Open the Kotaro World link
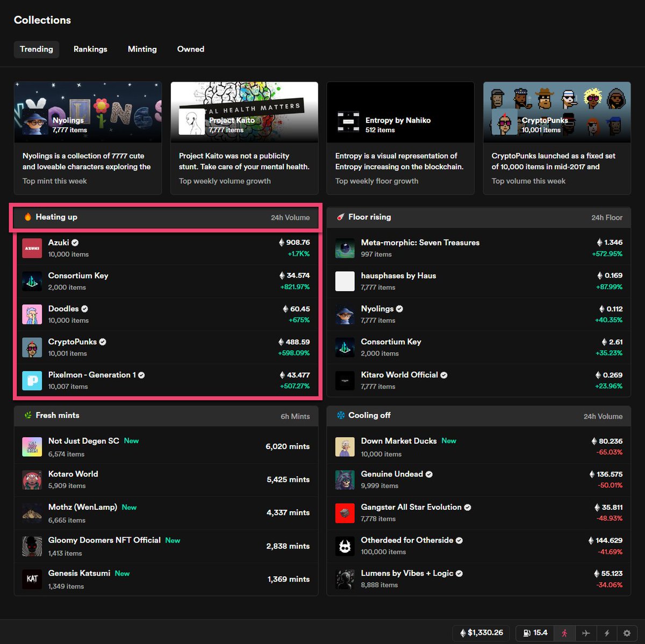 tap(73, 474)
